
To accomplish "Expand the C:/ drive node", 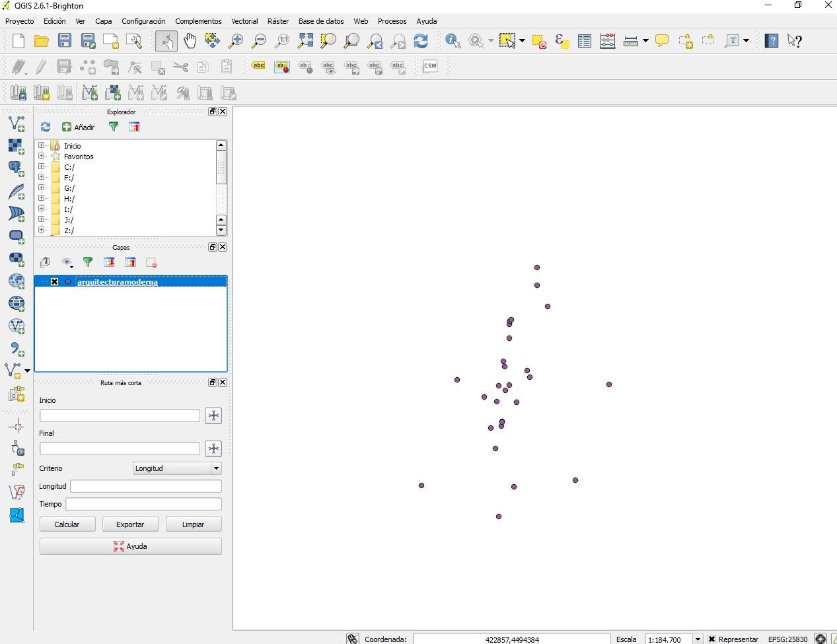I will [42, 167].
